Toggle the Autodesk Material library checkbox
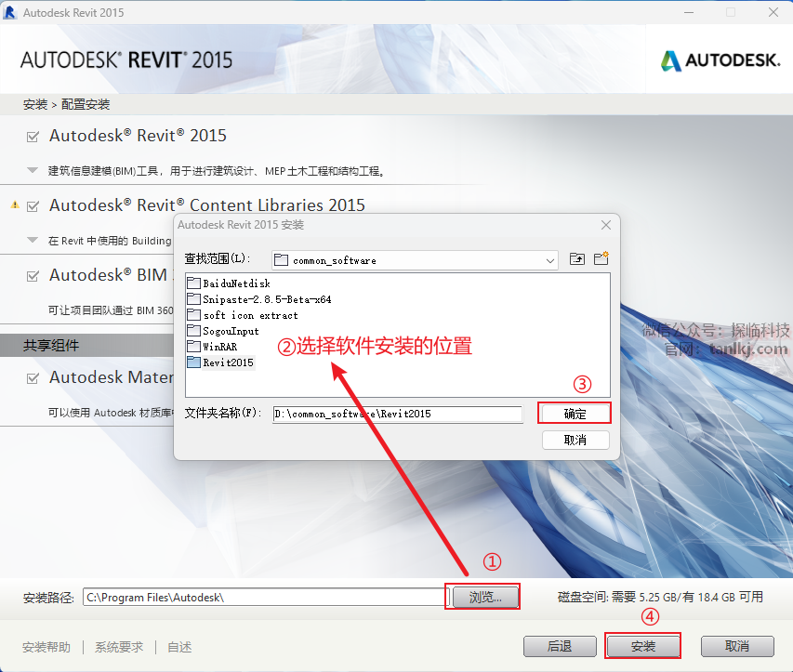Screen dimensions: 793x672 tap(33, 378)
